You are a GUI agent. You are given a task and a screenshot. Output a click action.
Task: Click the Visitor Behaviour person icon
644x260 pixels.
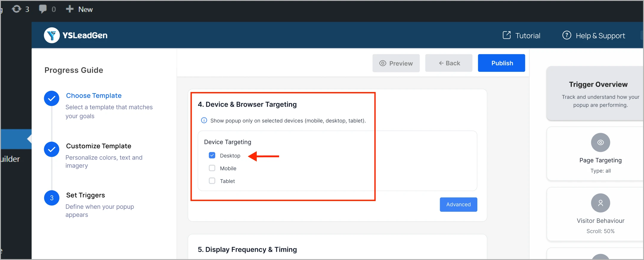click(x=600, y=203)
